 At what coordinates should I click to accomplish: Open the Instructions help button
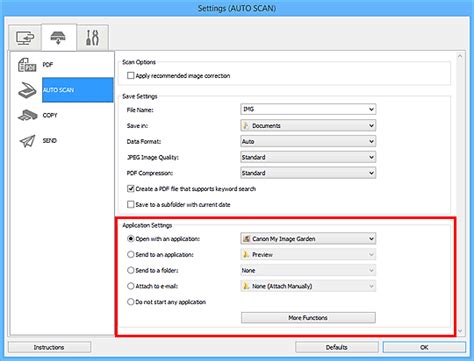(49, 347)
